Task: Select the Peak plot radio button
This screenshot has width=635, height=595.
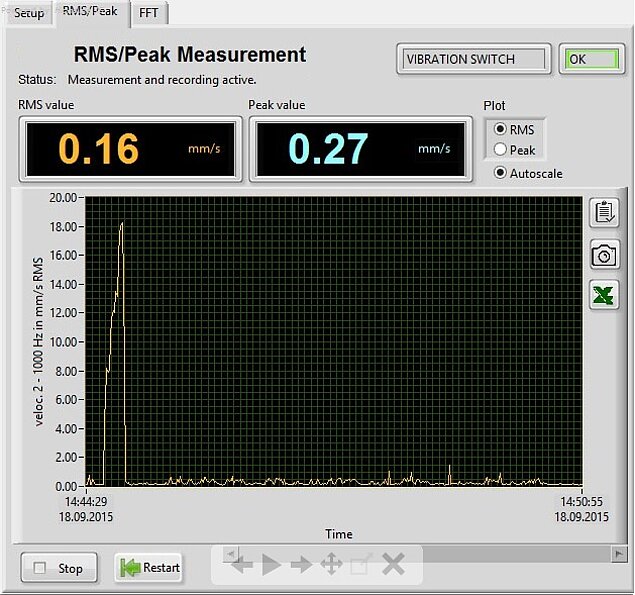Action: pyautogui.click(x=500, y=149)
